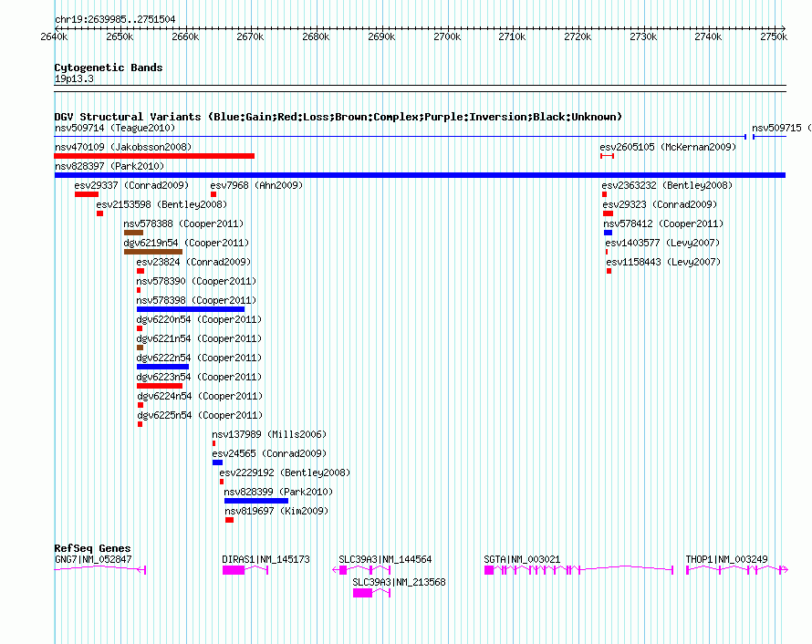Select the blue dgv6222n54 bar
812x644 pixels.
[162, 367]
